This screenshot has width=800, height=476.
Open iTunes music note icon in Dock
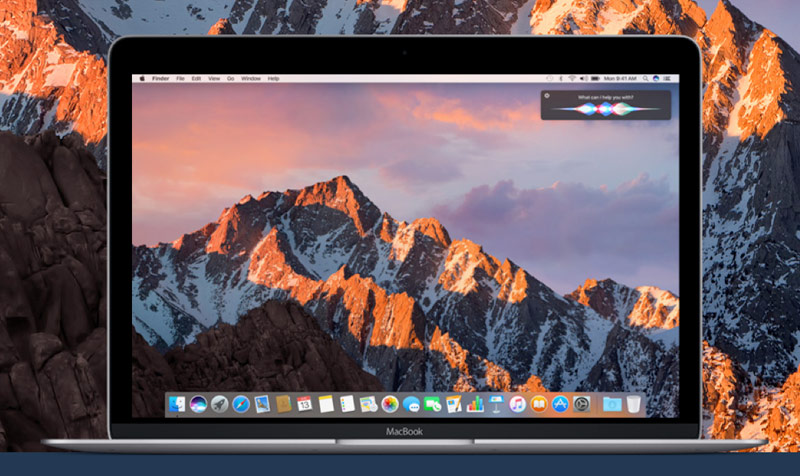click(x=517, y=405)
